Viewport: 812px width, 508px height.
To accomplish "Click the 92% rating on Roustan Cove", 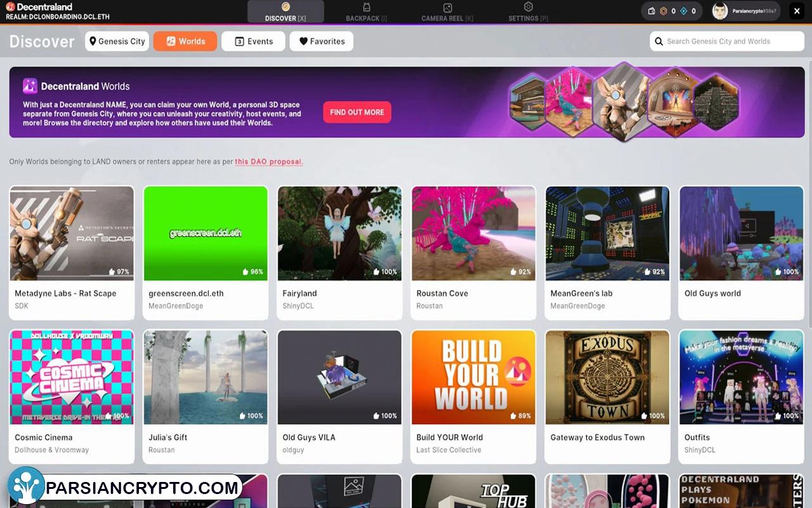I will tap(521, 272).
